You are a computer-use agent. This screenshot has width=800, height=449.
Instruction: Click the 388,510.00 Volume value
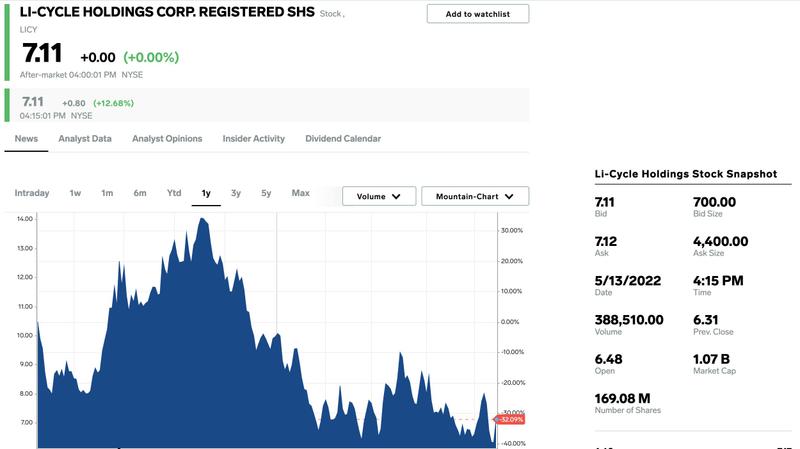[x=629, y=320]
